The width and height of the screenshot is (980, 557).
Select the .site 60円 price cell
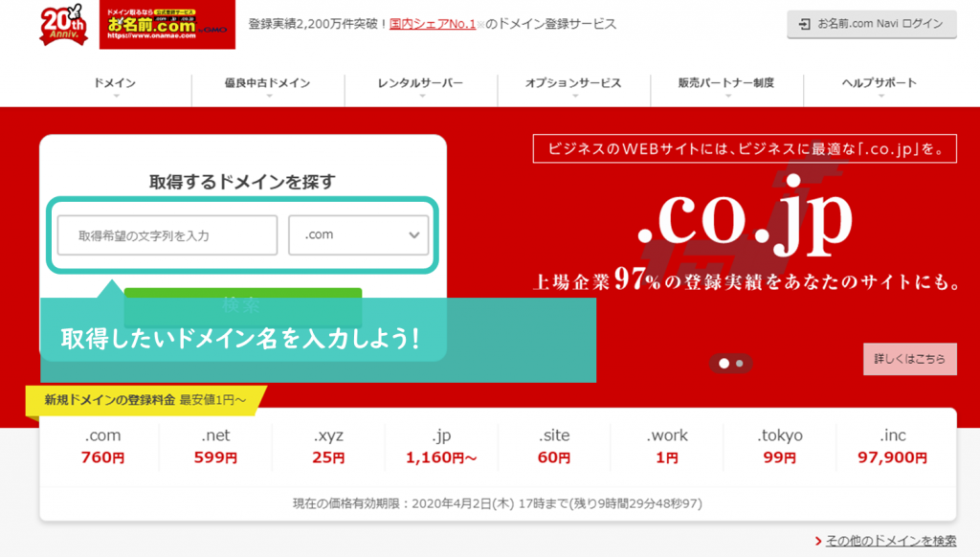pyautogui.click(x=554, y=446)
